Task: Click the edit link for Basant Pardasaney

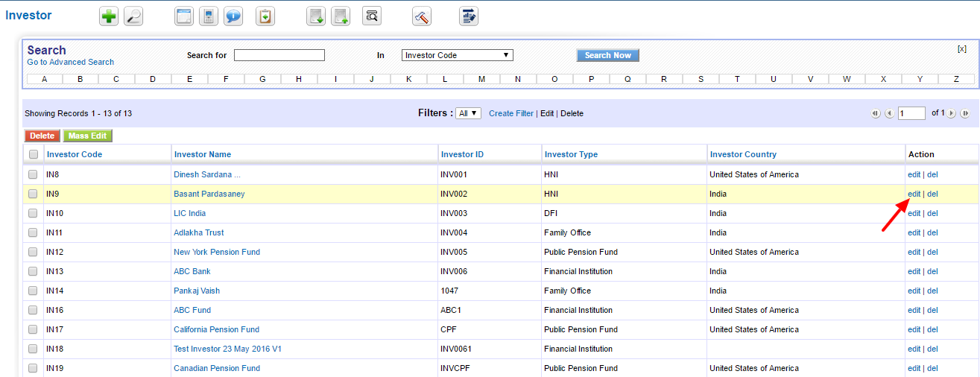Action: tap(914, 194)
